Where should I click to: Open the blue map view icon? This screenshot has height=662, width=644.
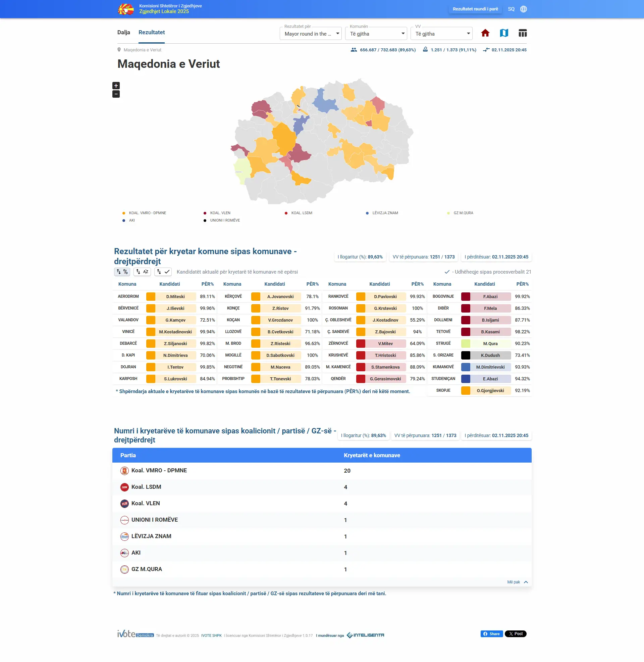pos(504,33)
